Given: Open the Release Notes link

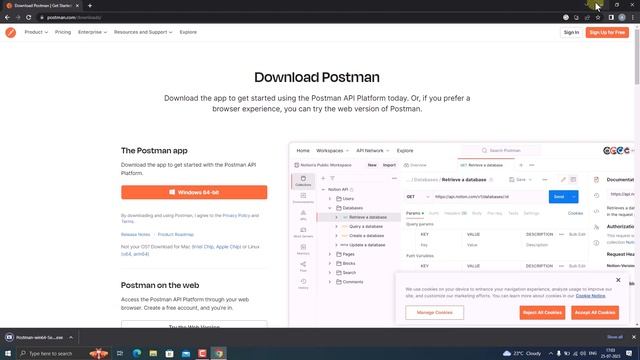Looking at the screenshot, I should [x=136, y=235].
